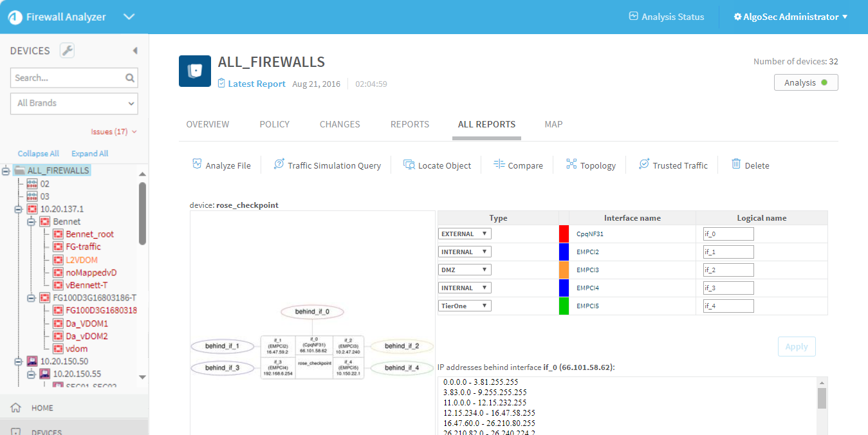Switch to the POLICY tab
This screenshot has height=435, width=868.
[275, 124]
